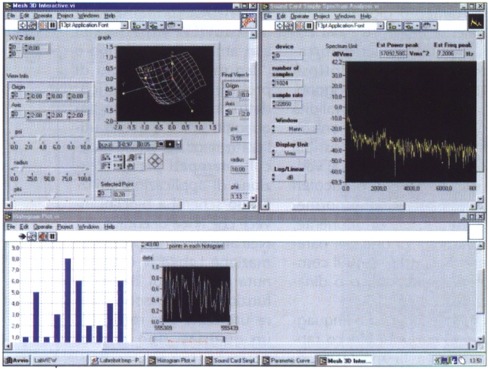Expand Align Objects dropdown in Mesh 3D toolbar
This screenshot has width=488, height=369.
tap(138, 25)
